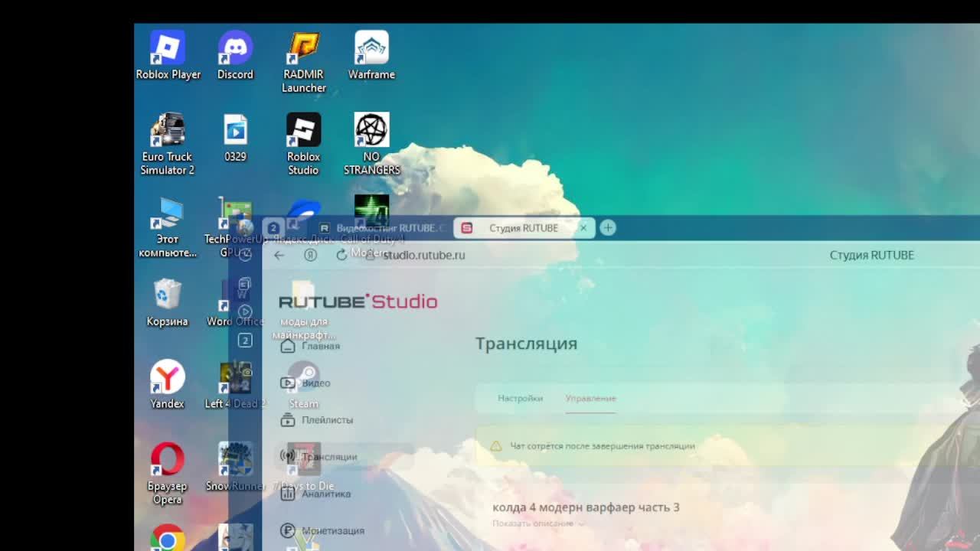Screen dimensions: 980x551
Task: Launch the Браузер Opera shortcut
Action: coord(168,473)
